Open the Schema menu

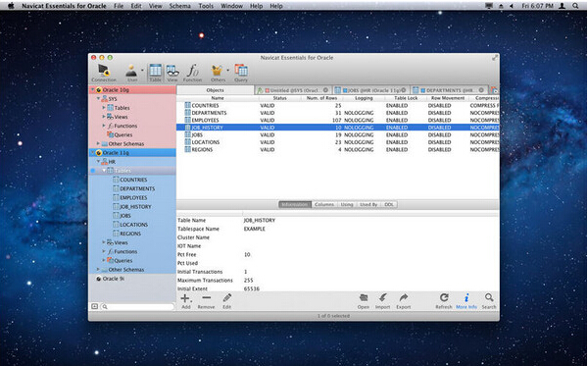click(x=179, y=6)
